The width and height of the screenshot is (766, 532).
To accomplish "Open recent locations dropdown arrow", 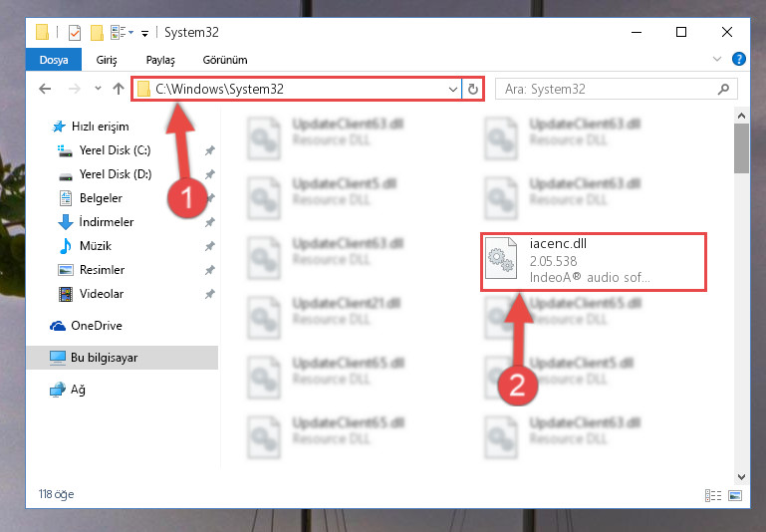I will (98, 89).
